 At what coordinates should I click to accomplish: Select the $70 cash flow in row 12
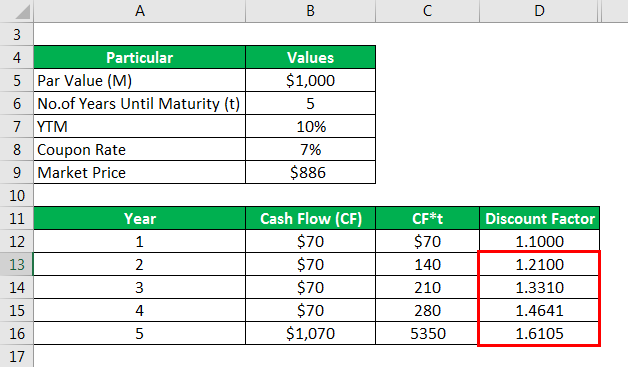pos(310,242)
